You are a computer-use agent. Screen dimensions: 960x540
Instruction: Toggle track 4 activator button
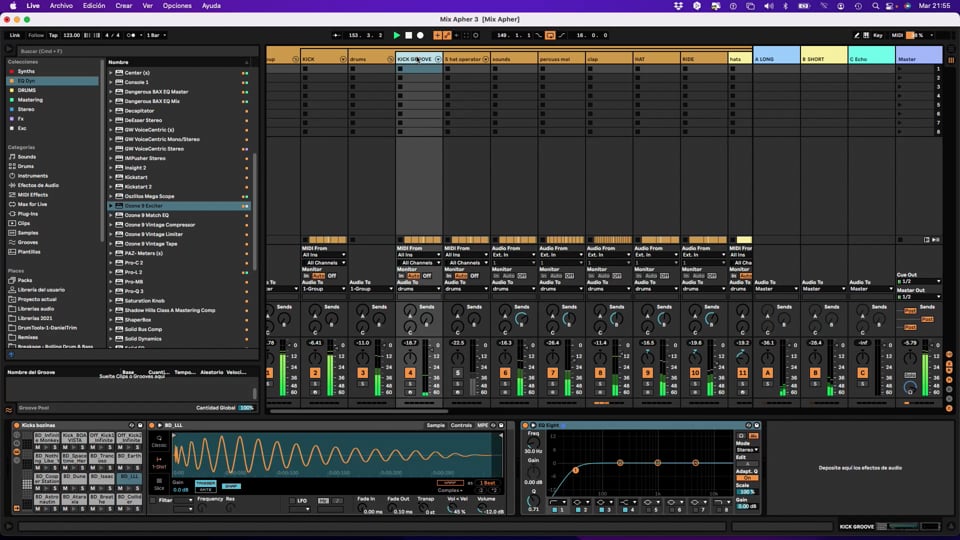410,373
